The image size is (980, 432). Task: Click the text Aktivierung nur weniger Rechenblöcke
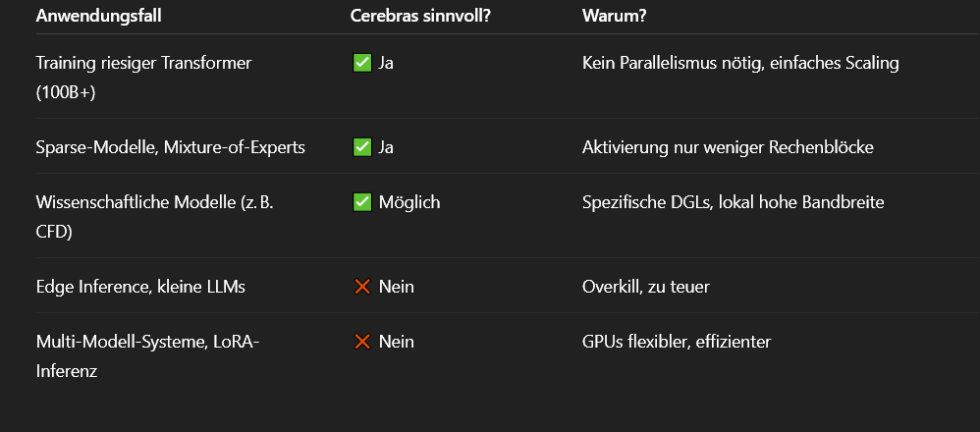(728, 147)
